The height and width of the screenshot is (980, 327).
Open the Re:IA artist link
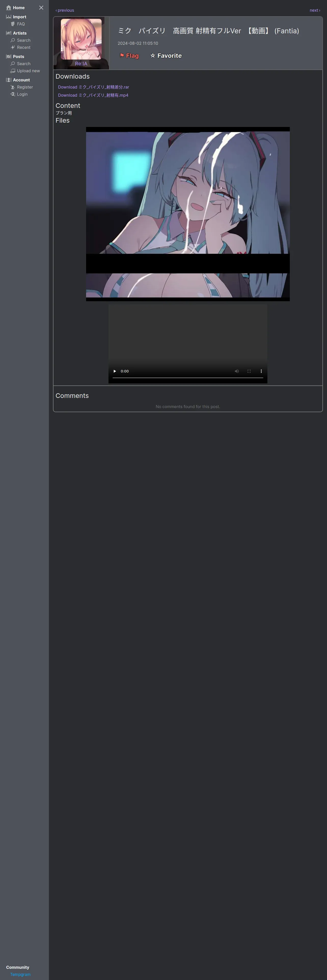pyautogui.click(x=81, y=64)
